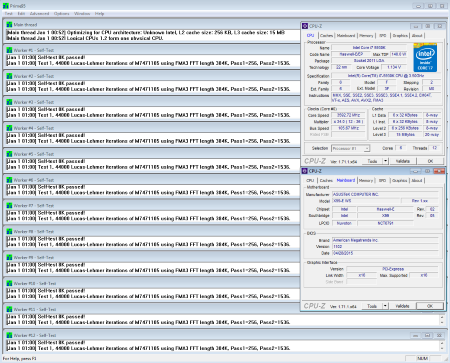
Task: Open the Advanced menu in Prime95
Action: coord(39,14)
